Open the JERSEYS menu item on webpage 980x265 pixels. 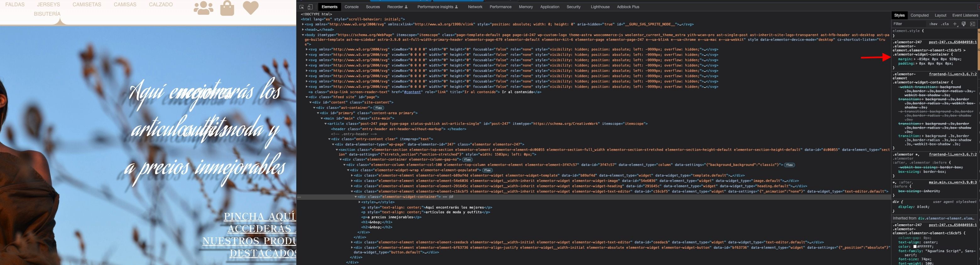(48, 5)
